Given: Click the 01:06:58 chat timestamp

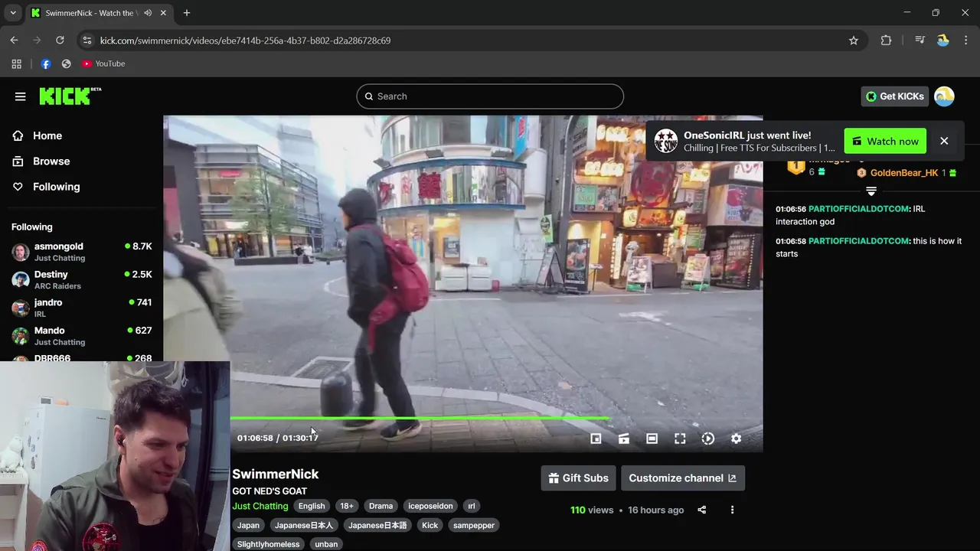Looking at the screenshot, I should 791,241.
